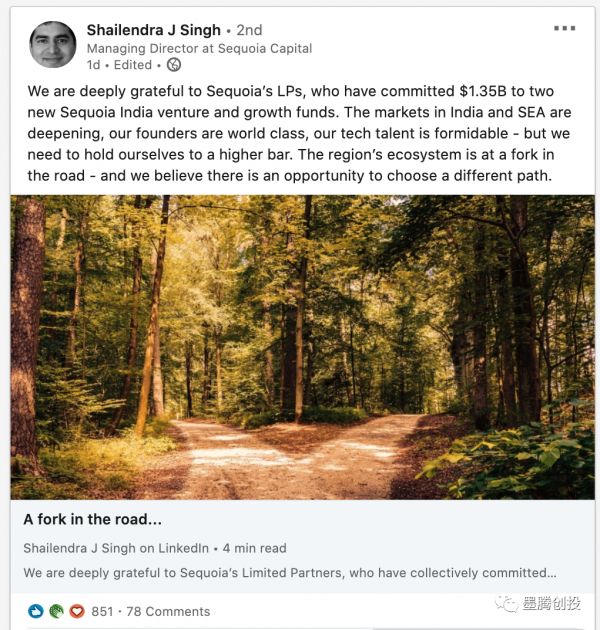
Task: Click the '2nd' connection degree label
Action: coord(249,30)
